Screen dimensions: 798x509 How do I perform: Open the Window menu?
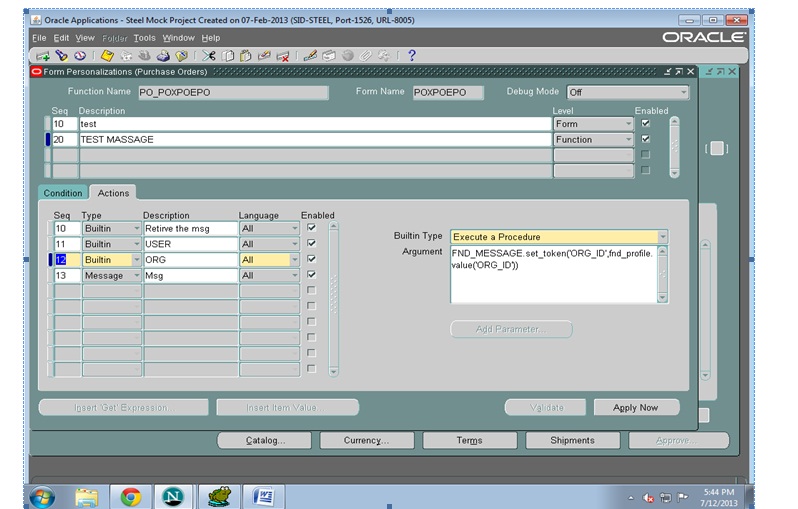(x=179, y=38)
